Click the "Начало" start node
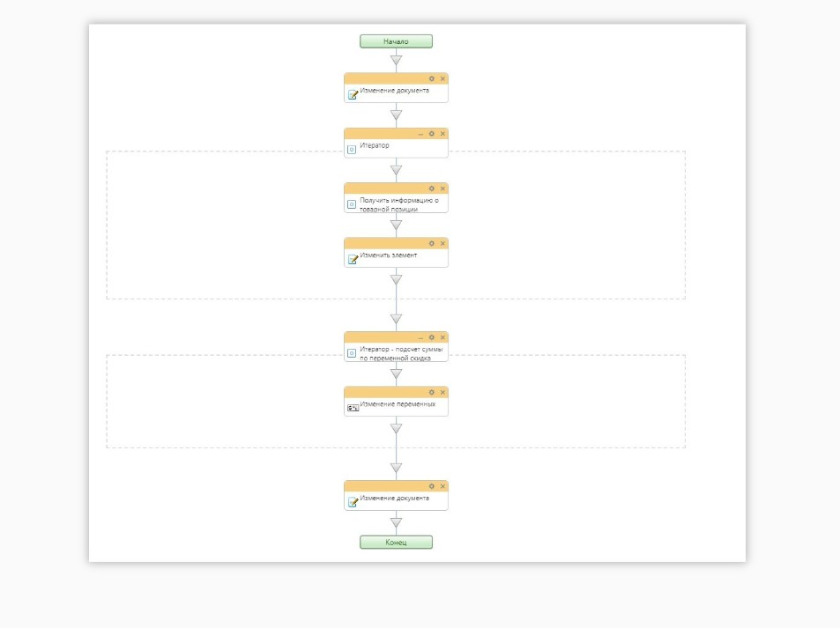The image size is (840, 628). click(396, 41)
